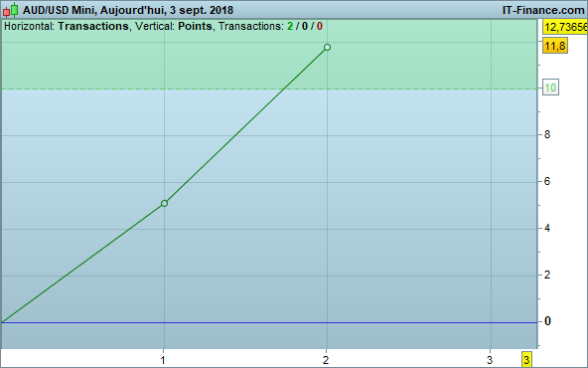
Task: Click the 0 tick label on vertical axis
Action: pos(547,321)
